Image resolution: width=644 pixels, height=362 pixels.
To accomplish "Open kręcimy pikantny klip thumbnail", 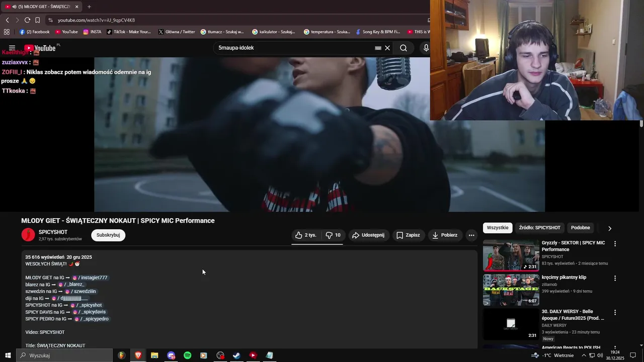I will [x=511, y=290].
